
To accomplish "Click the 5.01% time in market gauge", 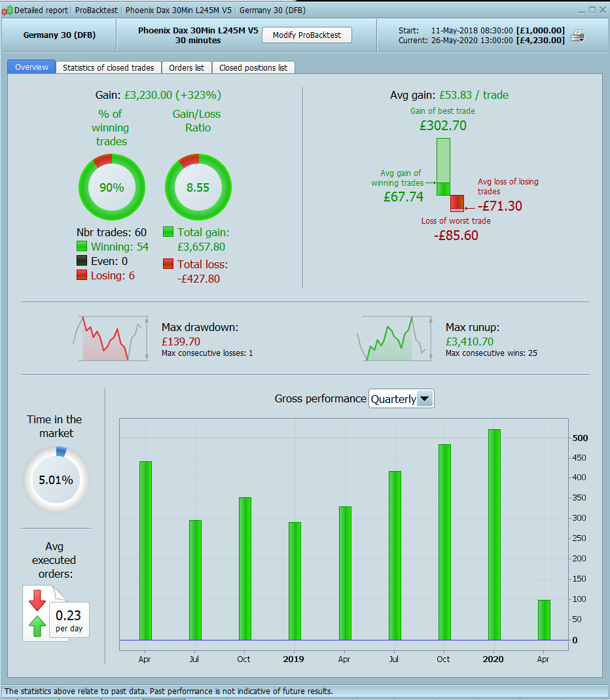I will (x=56, y=480).
